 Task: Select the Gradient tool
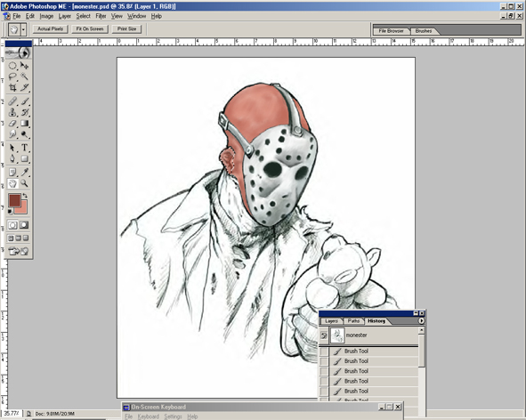(25, 123)
